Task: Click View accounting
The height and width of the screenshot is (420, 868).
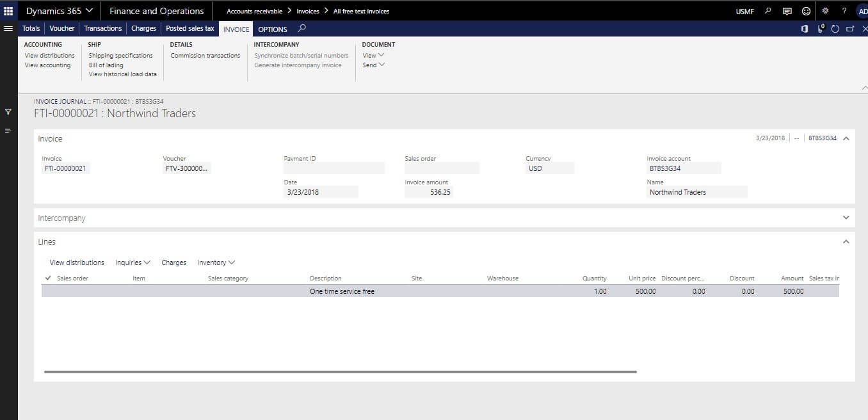Action: 48,65
